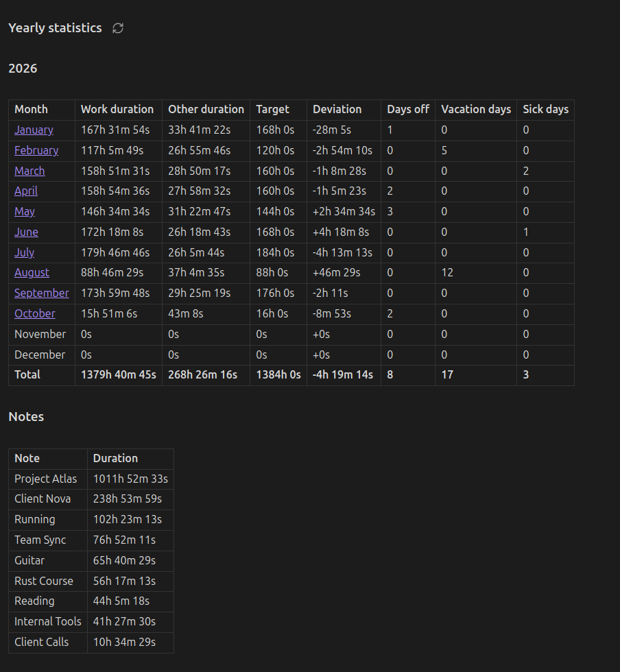This screenshot has width=620, height=672.
Task: Select July target 184h 0s
Action: 275,252
